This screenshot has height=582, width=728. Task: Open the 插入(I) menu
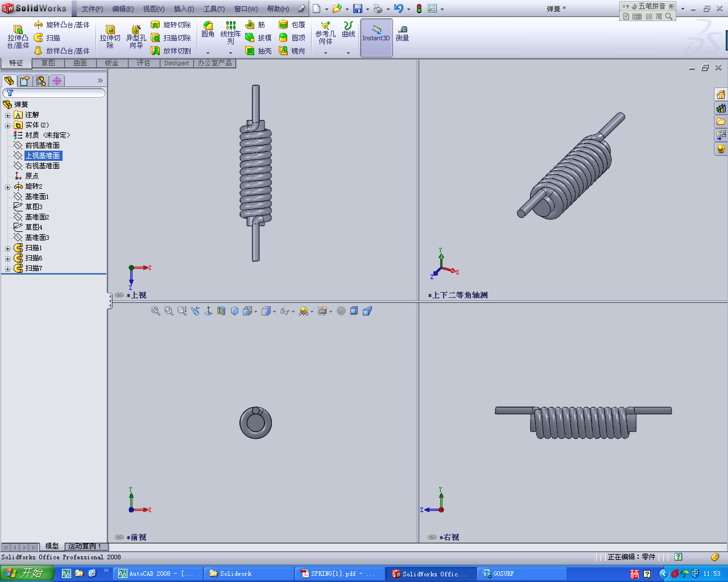184,9
